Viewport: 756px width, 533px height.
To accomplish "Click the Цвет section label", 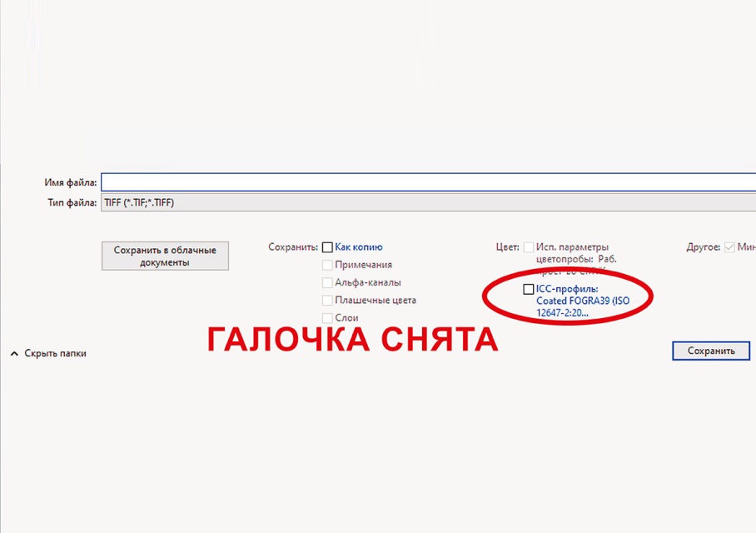I will pos(506,247).
